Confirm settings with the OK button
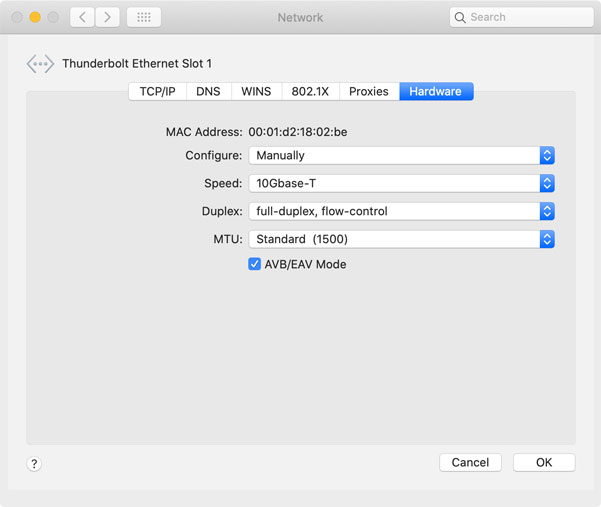601x507 pixels. tap(544, 462)
